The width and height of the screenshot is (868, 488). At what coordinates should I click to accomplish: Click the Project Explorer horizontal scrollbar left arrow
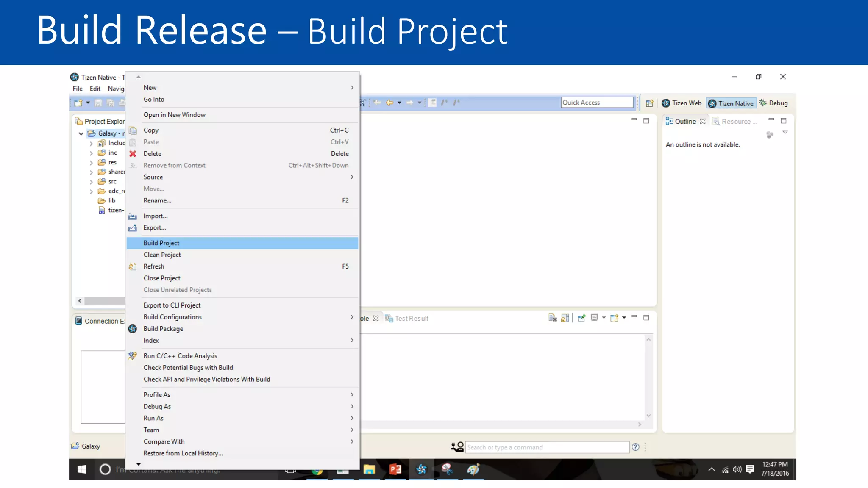80,301
